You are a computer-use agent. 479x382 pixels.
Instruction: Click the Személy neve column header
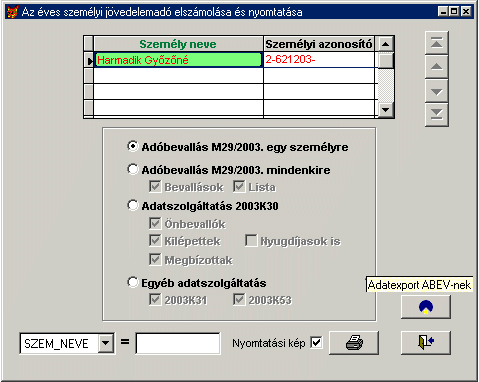pos(178,44)
